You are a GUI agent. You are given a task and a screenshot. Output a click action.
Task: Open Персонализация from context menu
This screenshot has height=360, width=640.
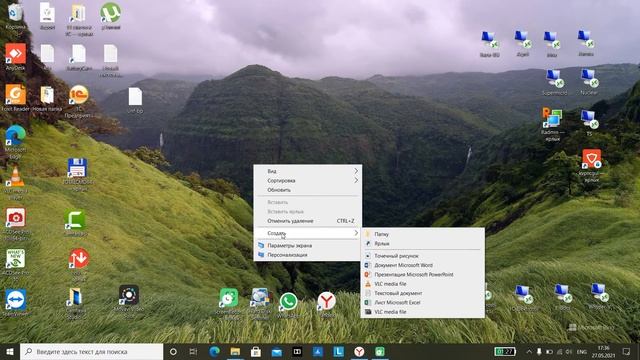307,255
